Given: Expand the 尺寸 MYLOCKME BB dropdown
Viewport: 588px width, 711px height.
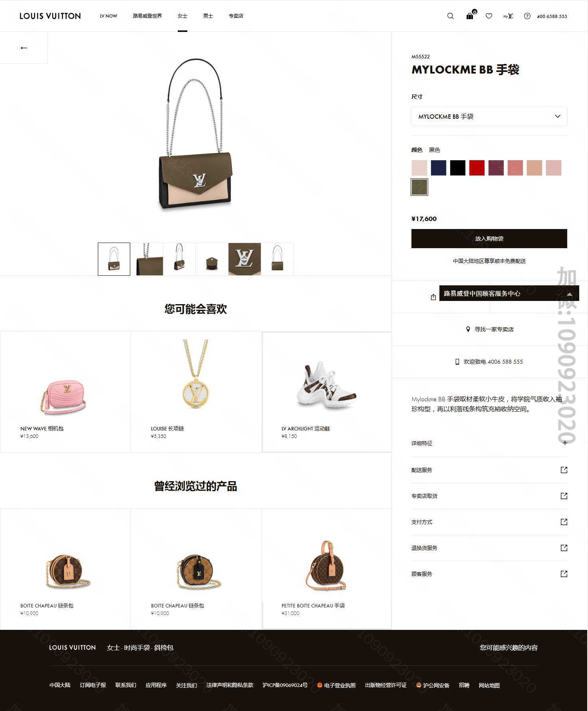Looking at the screenshot, I should coord(489,116).
